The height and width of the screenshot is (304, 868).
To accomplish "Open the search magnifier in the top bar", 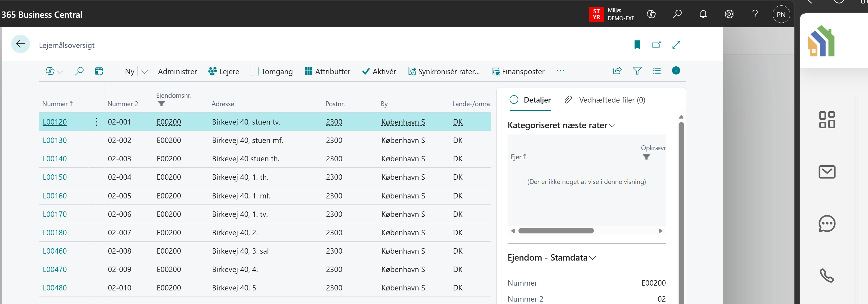I will (677, 14).
